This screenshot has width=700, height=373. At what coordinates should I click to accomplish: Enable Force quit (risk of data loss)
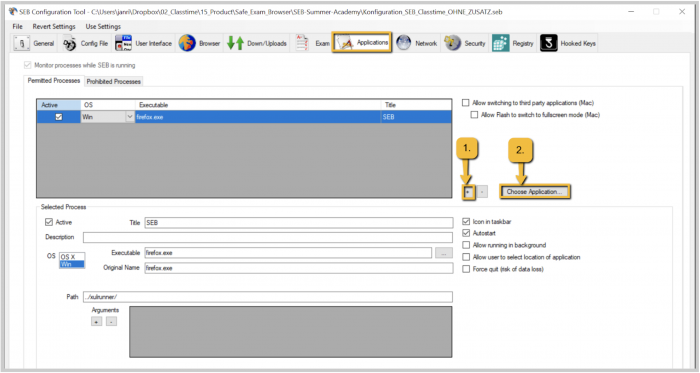pyautogui.click(x=466, y=269)
